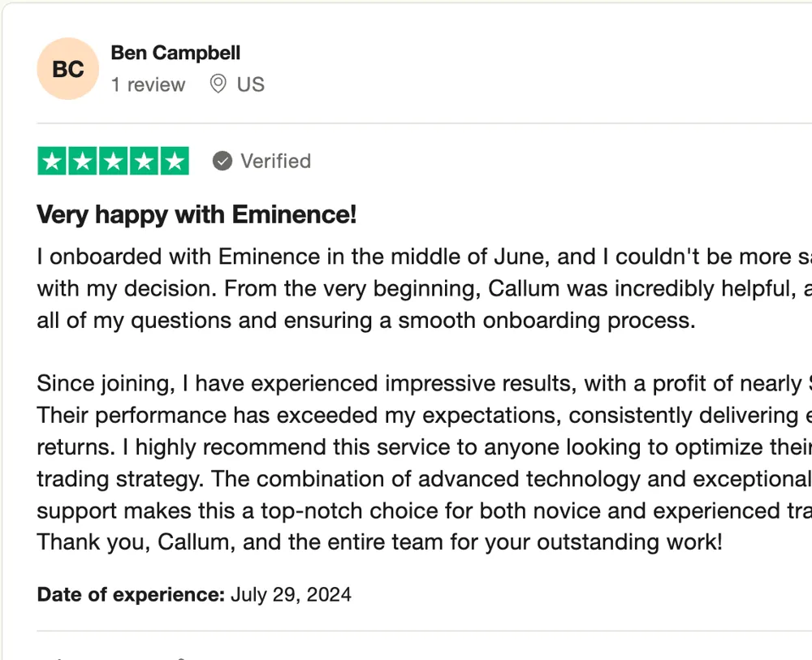Click the BC profile avatar circle

click(x=68, y=69)
